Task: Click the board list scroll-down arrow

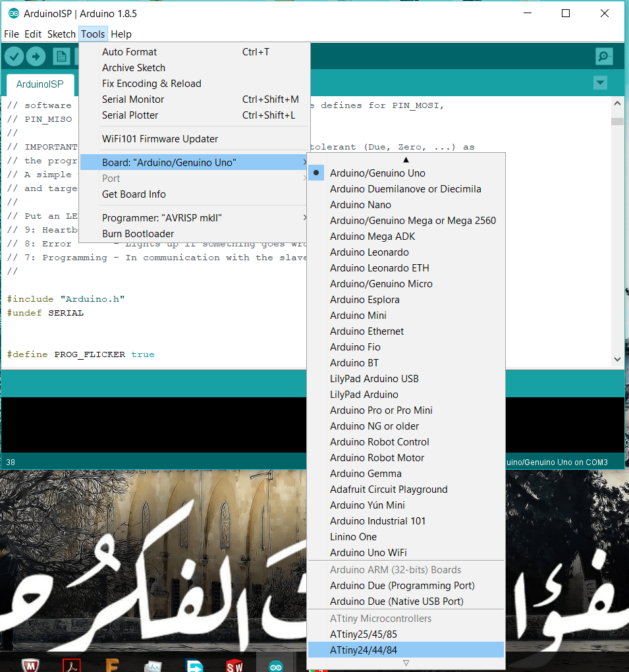Action: [406, 663]
